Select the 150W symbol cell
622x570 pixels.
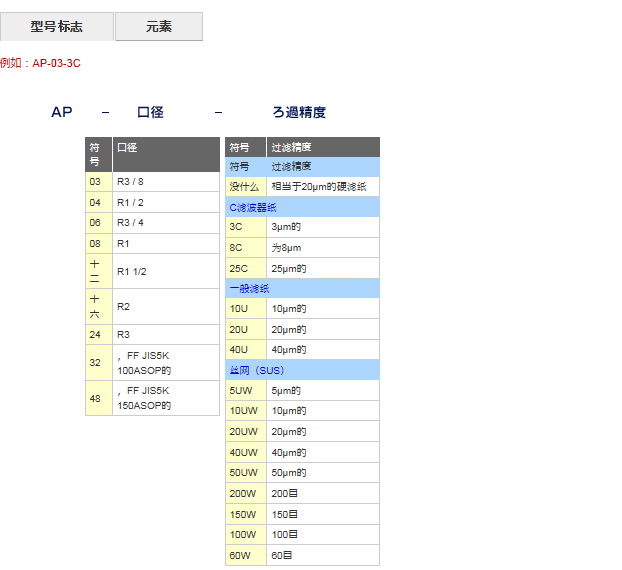(246, 514)
